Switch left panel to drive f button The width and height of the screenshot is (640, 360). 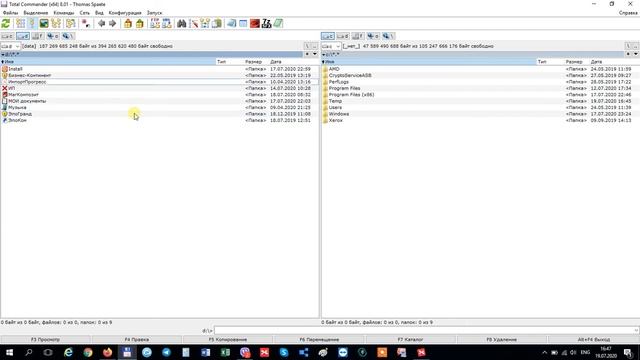38,36
